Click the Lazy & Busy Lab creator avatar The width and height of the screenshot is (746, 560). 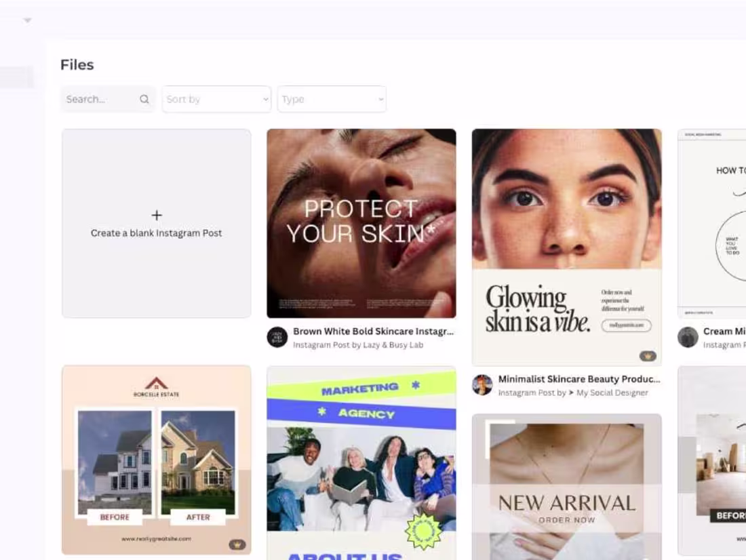[x=277, y=338]
